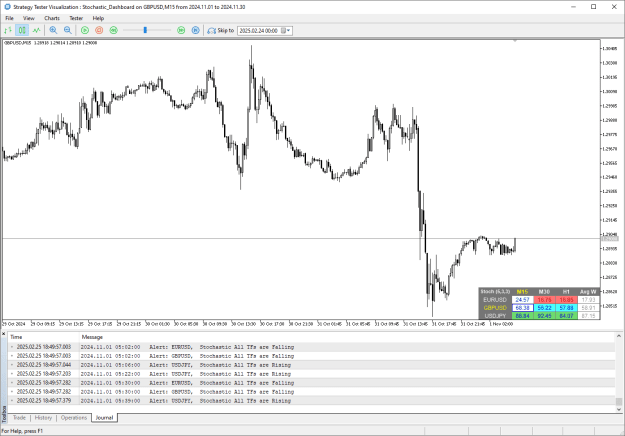Click the cyan GBPUSD M30 cell 56.22
This screenshot has width=625, height=436.
[x=544, y=308]
